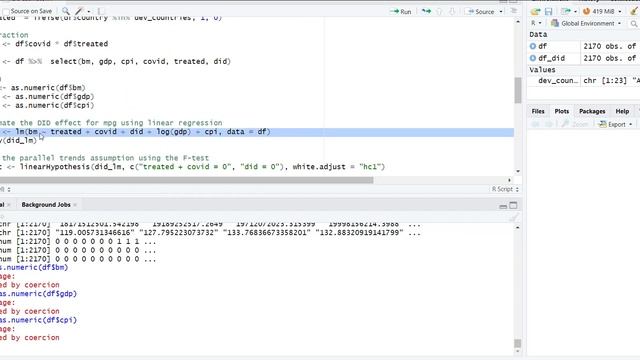The width and height of the screenshot is (640, 360).
Task: Maximize the console pane
Action: pos(513,205)
